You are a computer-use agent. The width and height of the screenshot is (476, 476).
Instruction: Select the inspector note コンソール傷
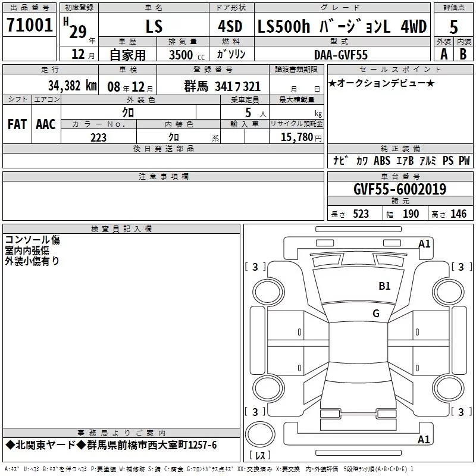pos(33,240)
